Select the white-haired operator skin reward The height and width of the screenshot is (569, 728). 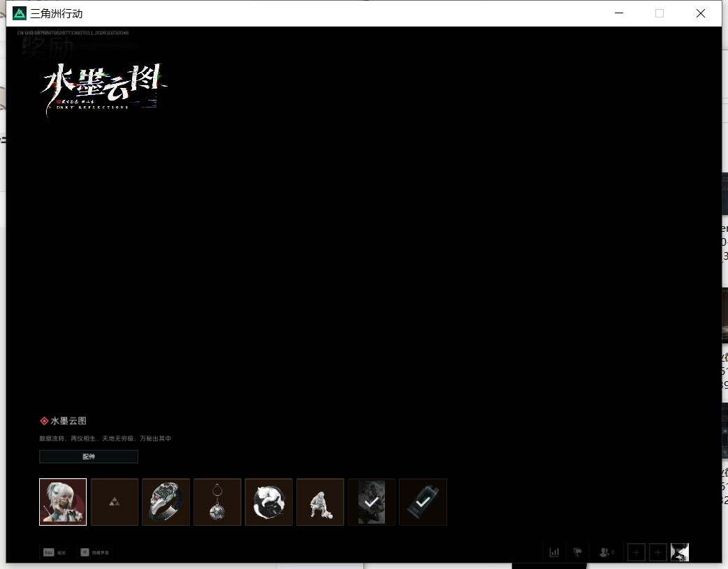pyautogui.click(x=63, y=502)
